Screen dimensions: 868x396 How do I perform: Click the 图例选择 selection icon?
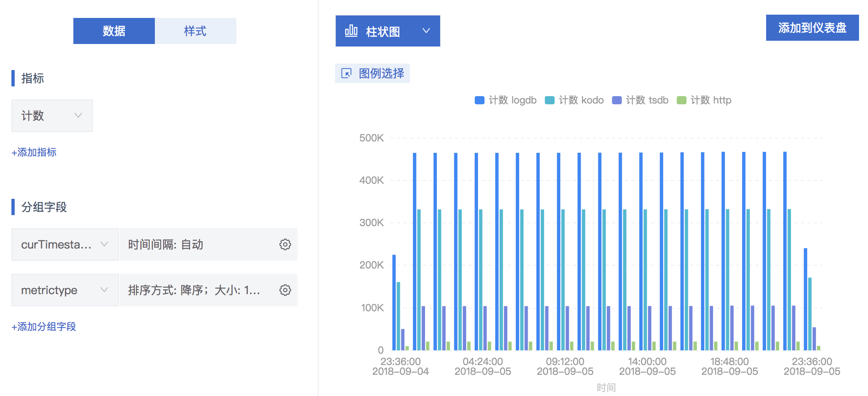coord(346,73)
